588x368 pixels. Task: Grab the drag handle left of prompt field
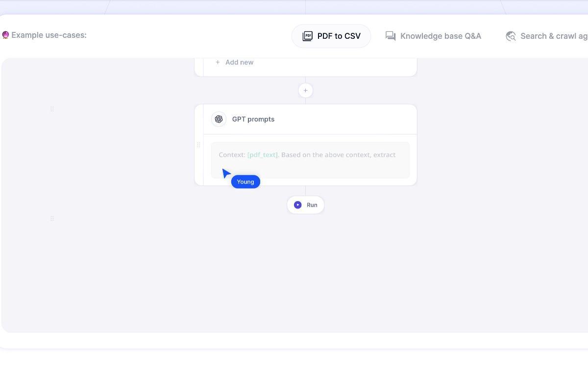(198, 145)
